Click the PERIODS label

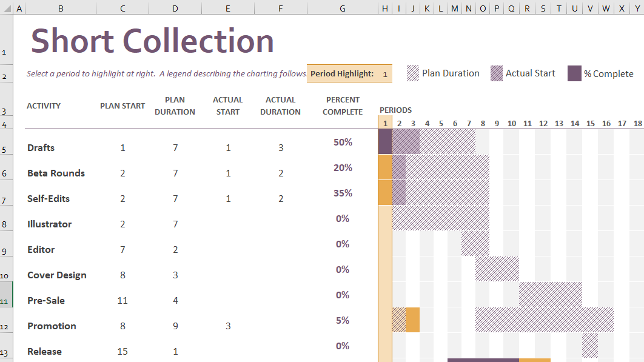395,110
